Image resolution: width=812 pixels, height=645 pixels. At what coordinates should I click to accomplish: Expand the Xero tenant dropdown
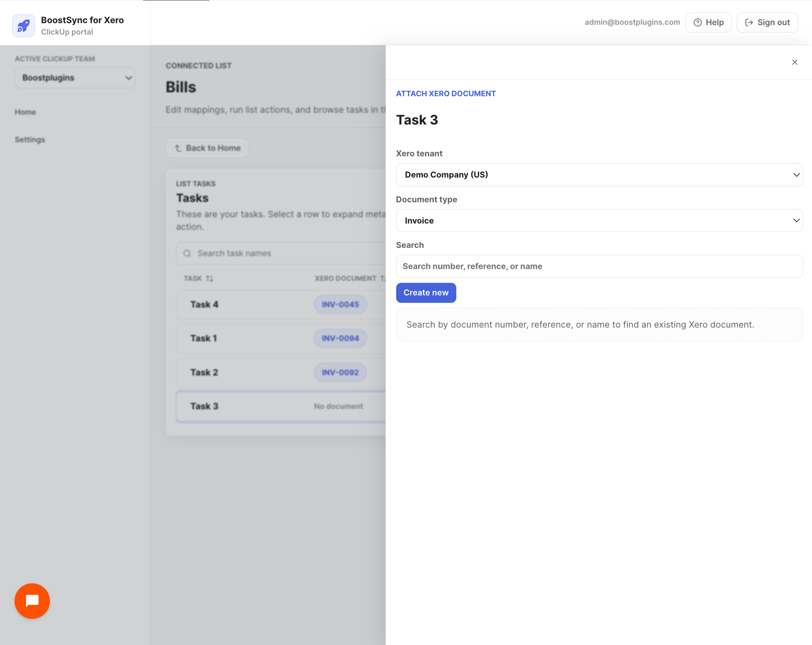coord(599,175)
